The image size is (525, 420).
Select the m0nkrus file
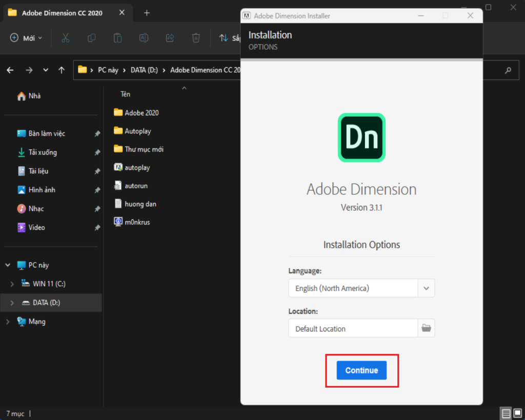pos(132,222)
